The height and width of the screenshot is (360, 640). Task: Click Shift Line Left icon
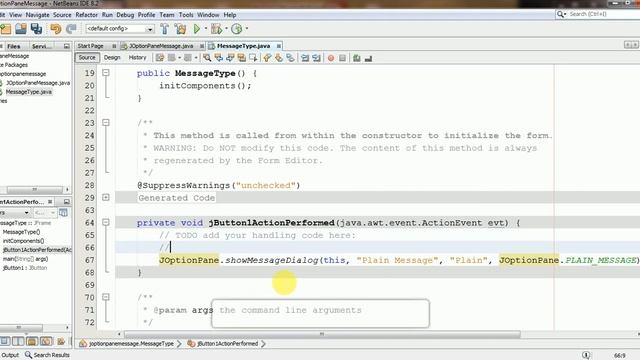click(x=305, y=58)
